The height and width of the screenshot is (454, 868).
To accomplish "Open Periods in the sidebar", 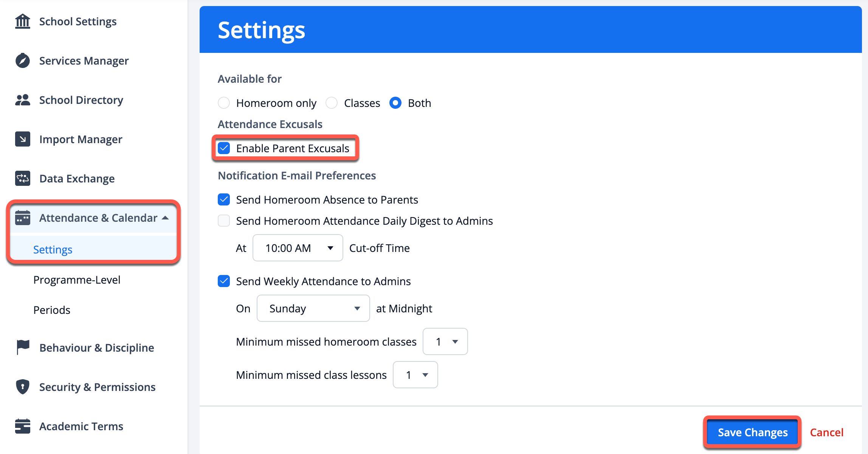I will point(52,310).
